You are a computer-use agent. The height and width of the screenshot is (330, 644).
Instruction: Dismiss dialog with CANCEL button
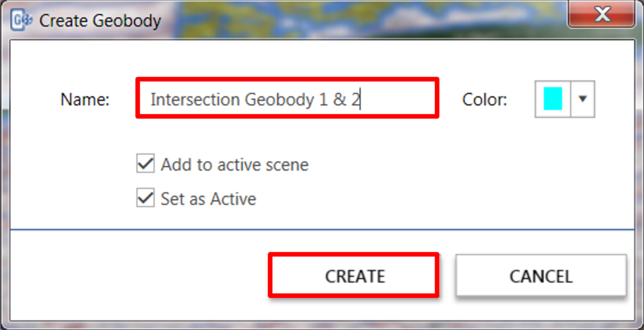[541, 275]
